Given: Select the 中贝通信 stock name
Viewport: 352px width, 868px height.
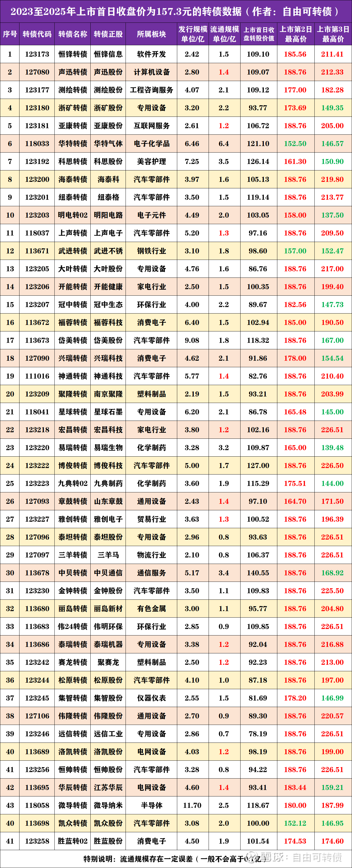Looking at the screenshot, I should coord(108,573).
